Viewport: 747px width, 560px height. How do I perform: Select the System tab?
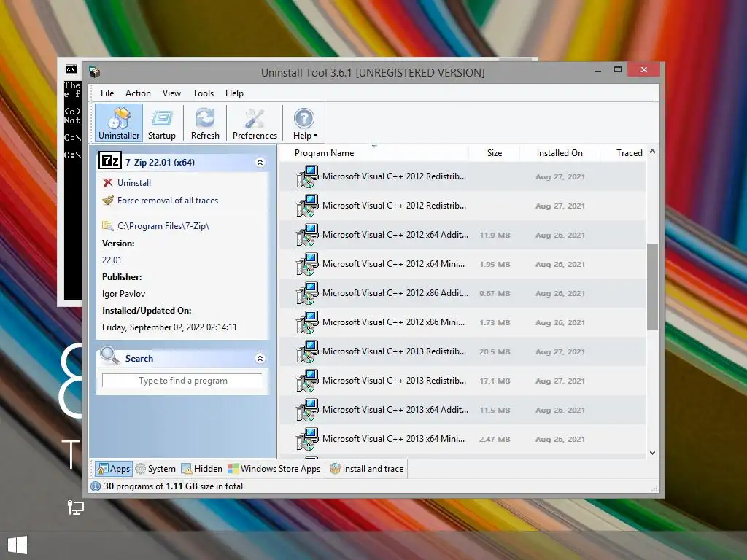click(155, 469)
